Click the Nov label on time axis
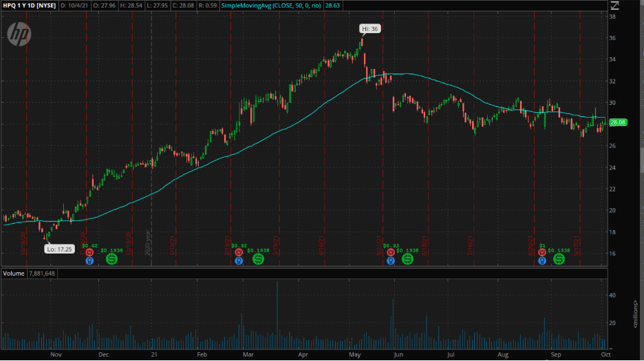This screenshot has height=361, width=644. click(x=56, y=354)
